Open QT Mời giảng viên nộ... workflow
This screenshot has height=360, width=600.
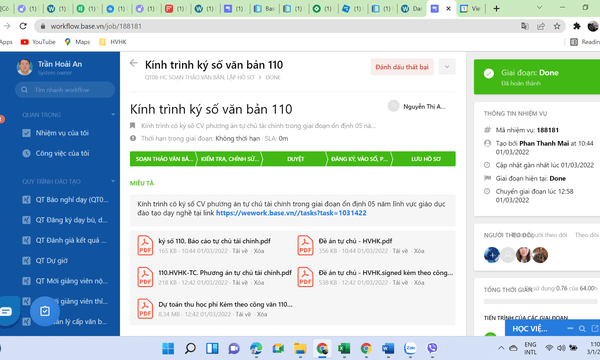(65, 281)
